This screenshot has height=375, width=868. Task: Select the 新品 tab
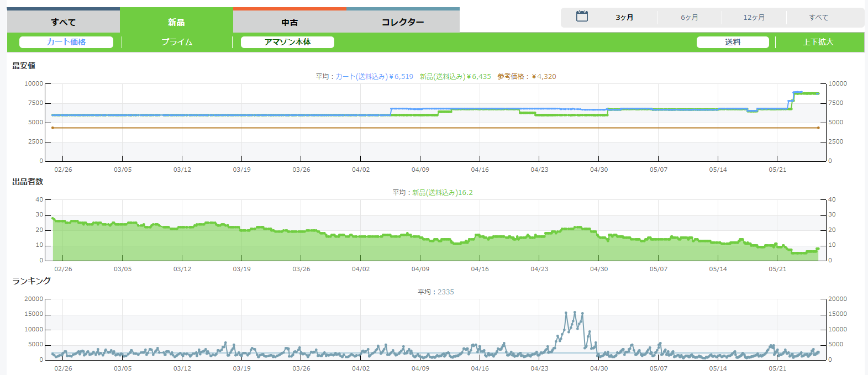pos(176,22)
